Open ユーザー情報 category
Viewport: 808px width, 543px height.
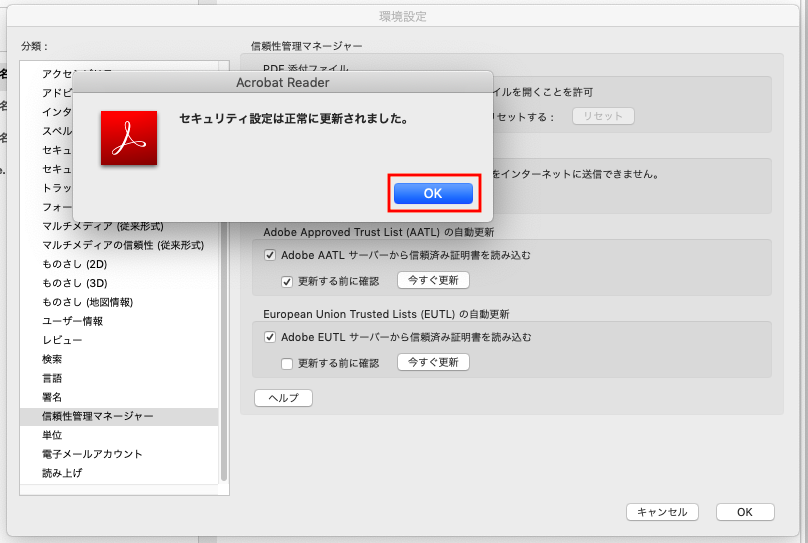pos(119,321)
